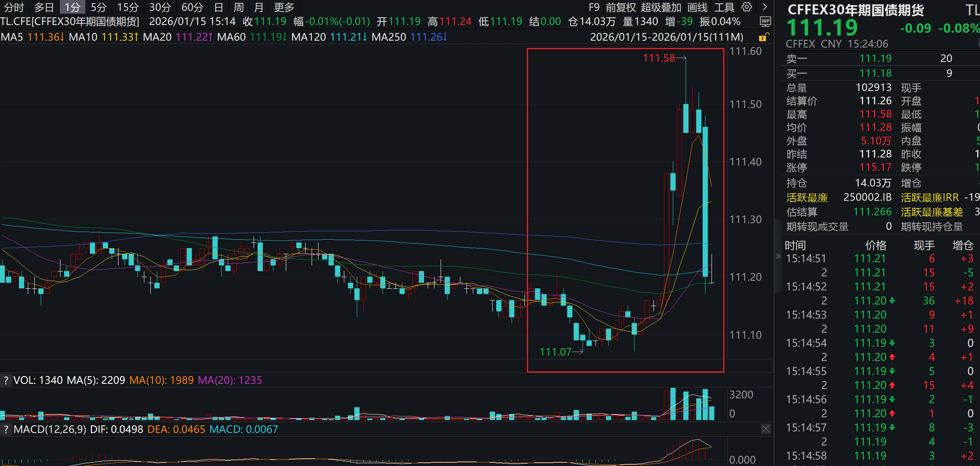Close the MACD indicator panel
The height and width of the screenshot is (466, 980).
click(x=766, y=429)
